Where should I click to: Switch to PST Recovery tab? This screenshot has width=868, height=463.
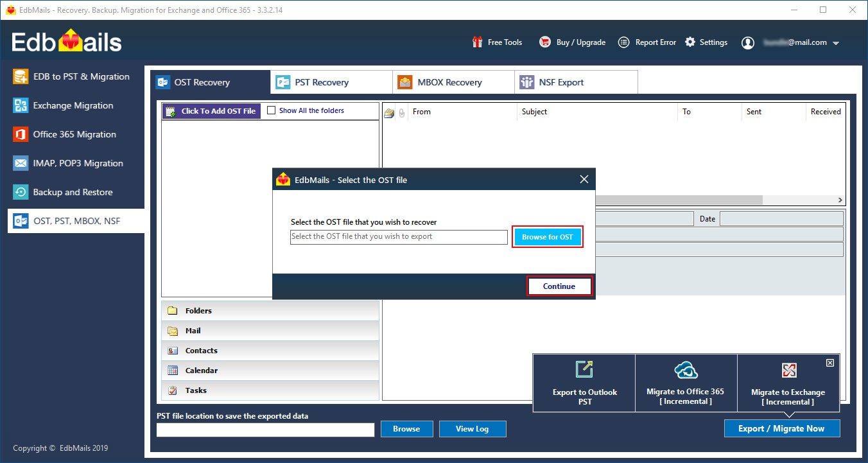coord(331,82)
